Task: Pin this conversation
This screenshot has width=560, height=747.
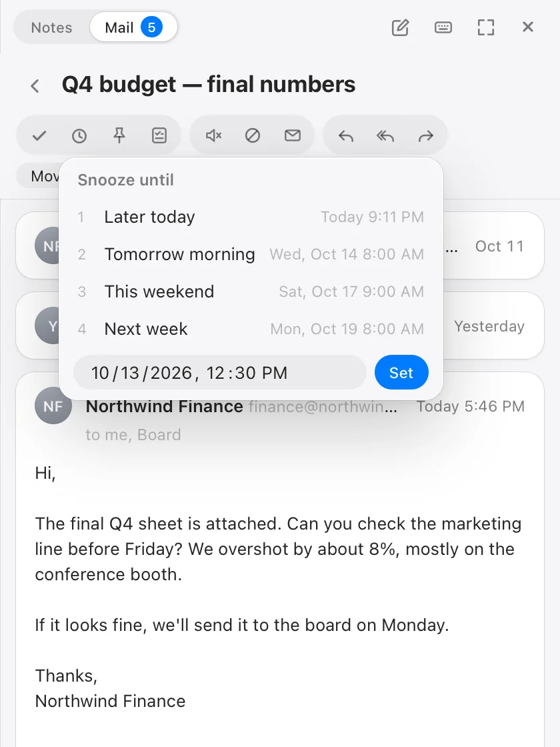Action: pos(119,136)
